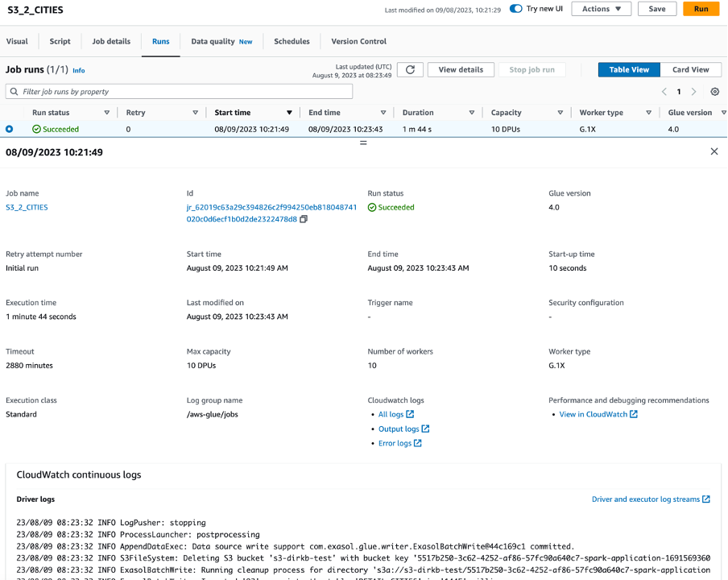Refresh the job runs list
This screenshot has width=728, height=580.
point(410,69)
